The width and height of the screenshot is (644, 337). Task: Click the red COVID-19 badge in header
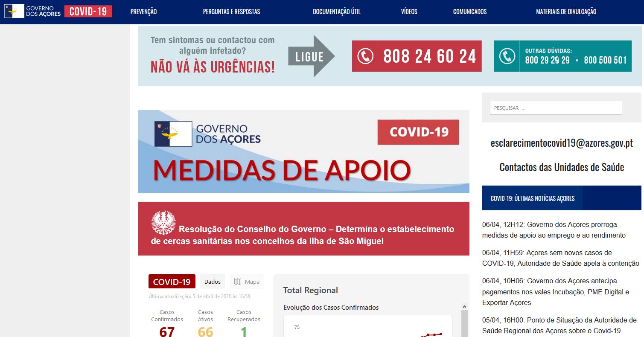point(88,12)
